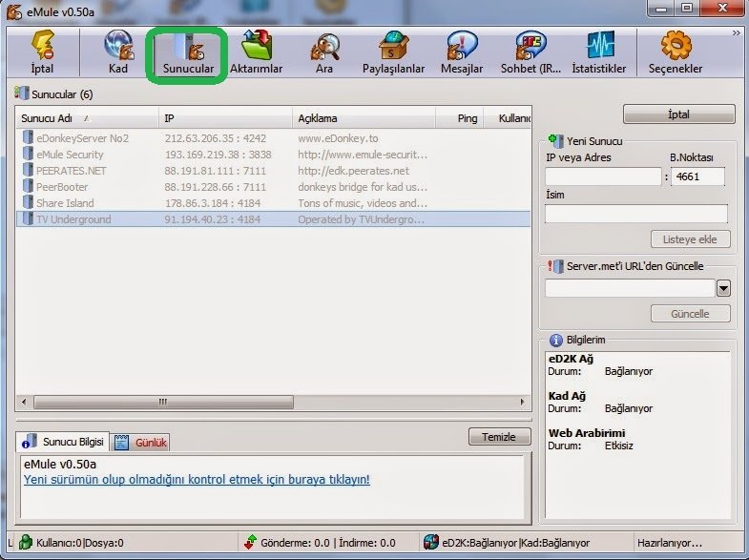Click the server list horizontal scrollbar thumb
This screenshot has width=749, height=560.
click(x=163, y=402)
